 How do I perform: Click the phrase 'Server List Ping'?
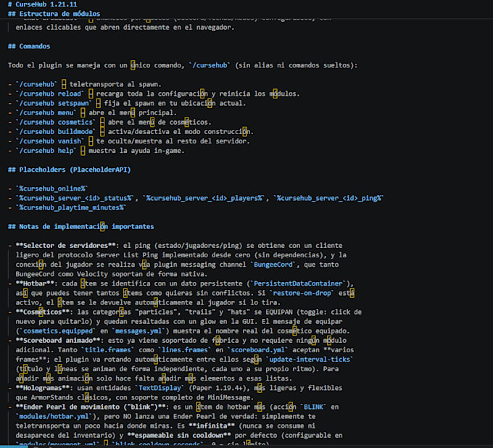[x=127, y=255]
